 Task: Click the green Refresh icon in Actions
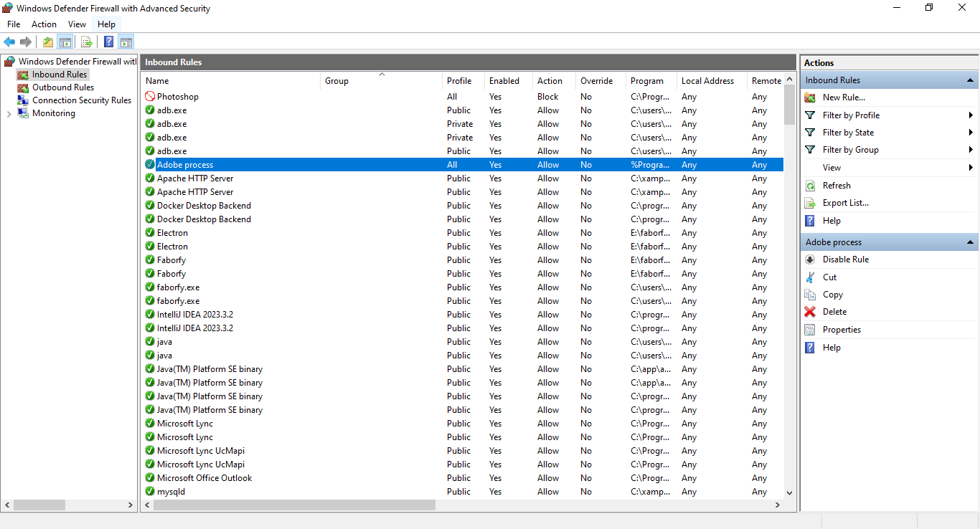(810, 186)
